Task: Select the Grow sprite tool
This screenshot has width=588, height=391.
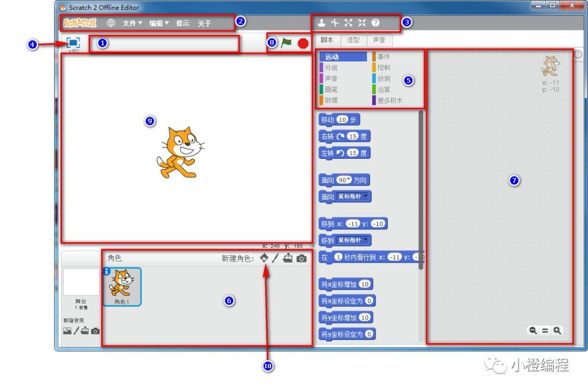Action: 348,23
